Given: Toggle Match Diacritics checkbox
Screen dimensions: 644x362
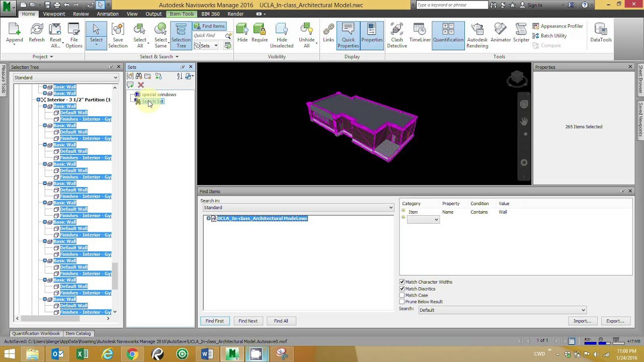Looking at the screenshot, I should click(x=402, y=289).
